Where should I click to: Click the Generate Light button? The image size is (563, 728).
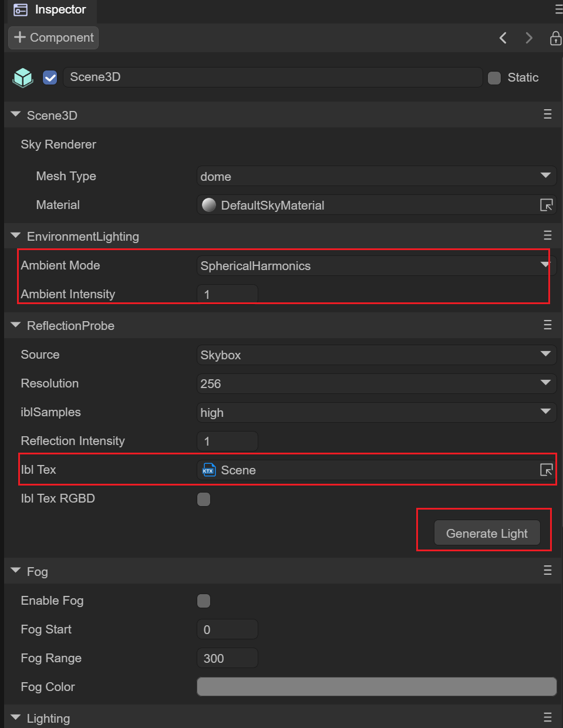(x=487, y=533)
